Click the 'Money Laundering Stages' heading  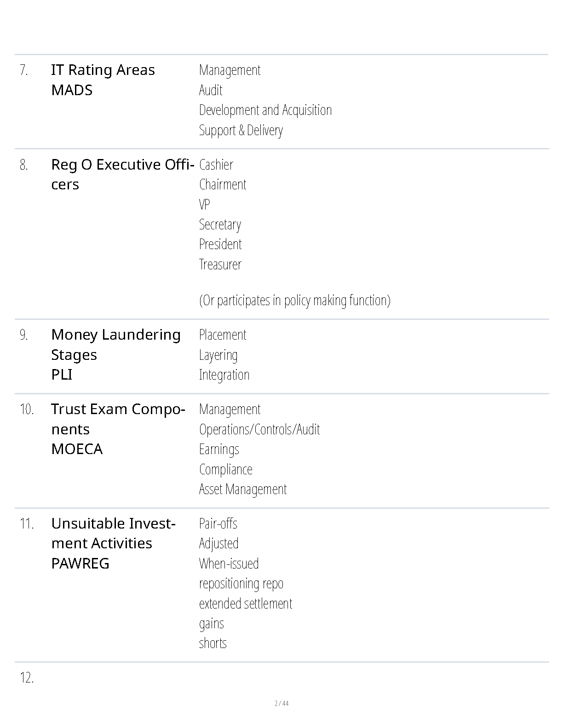click(116, 344)
